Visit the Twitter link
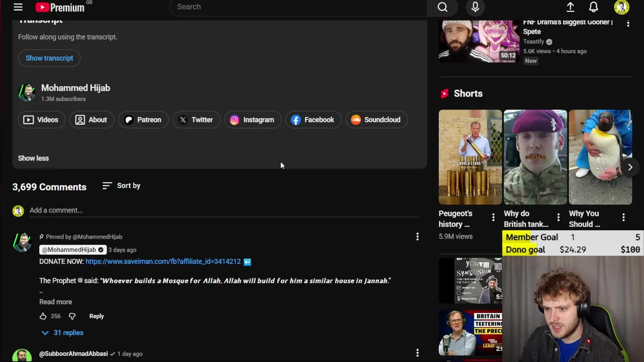Screen dimensions: 644x362 click(196, 120)
